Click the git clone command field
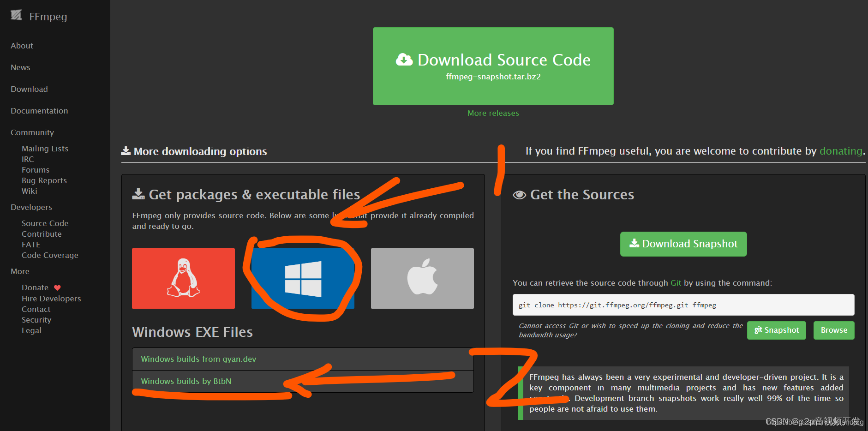868x431 pixels. pyautogui.click(x=683, y=305)
